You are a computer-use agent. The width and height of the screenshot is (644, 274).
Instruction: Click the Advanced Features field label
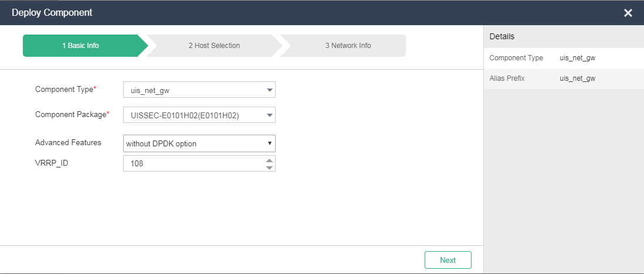pyautogui.click(x=68, y=142)
